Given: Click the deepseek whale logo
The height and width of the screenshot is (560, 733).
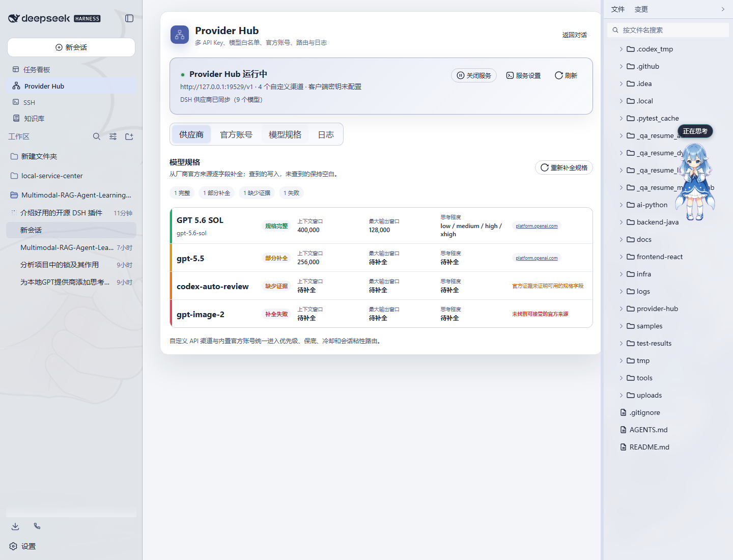Looking at the screenshot, I should pos(14,18).
